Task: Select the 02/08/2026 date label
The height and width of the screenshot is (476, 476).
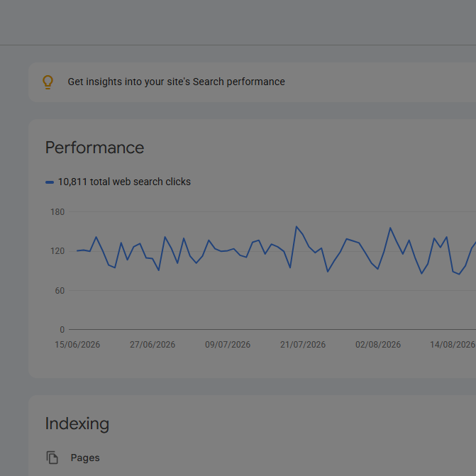Action: [378, 345]
